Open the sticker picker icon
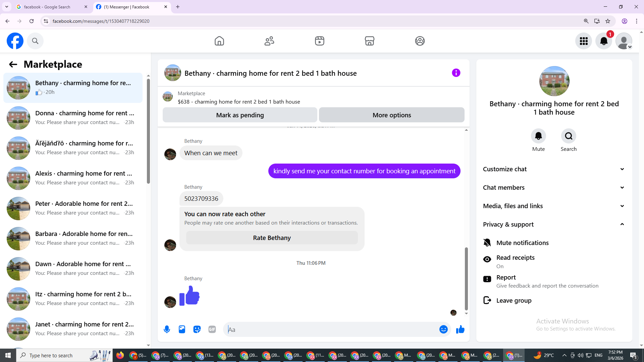The image size is (644, 362). [197, 329]
